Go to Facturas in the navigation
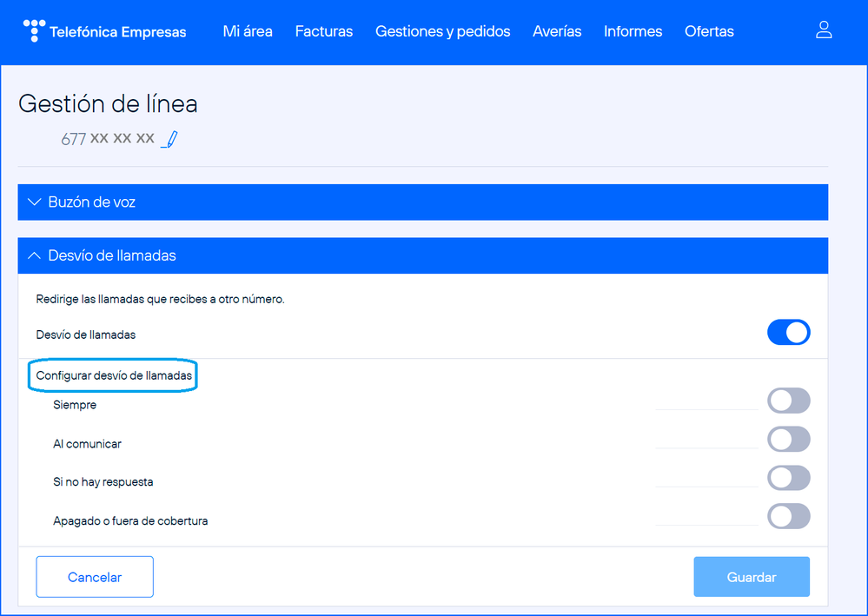 [x=324, y=31]
